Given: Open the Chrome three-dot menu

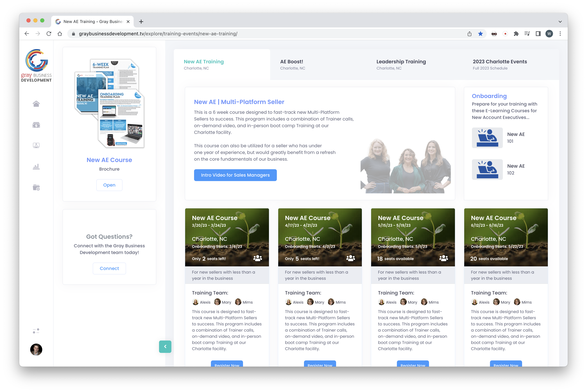Looking at the screenshot, I should 560,34.
